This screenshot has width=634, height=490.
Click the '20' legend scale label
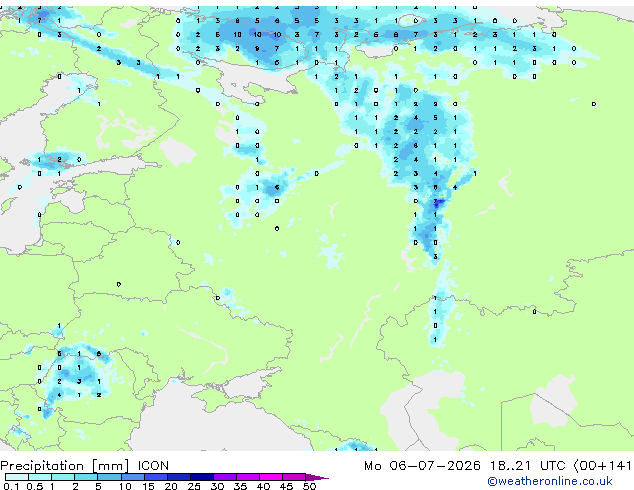coord(171,486)
